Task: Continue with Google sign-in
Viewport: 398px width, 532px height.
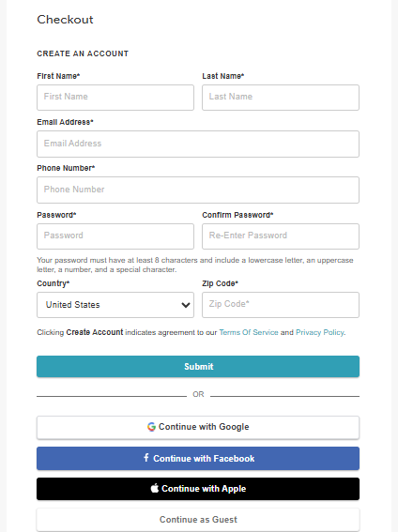Action: coord(198,427)
